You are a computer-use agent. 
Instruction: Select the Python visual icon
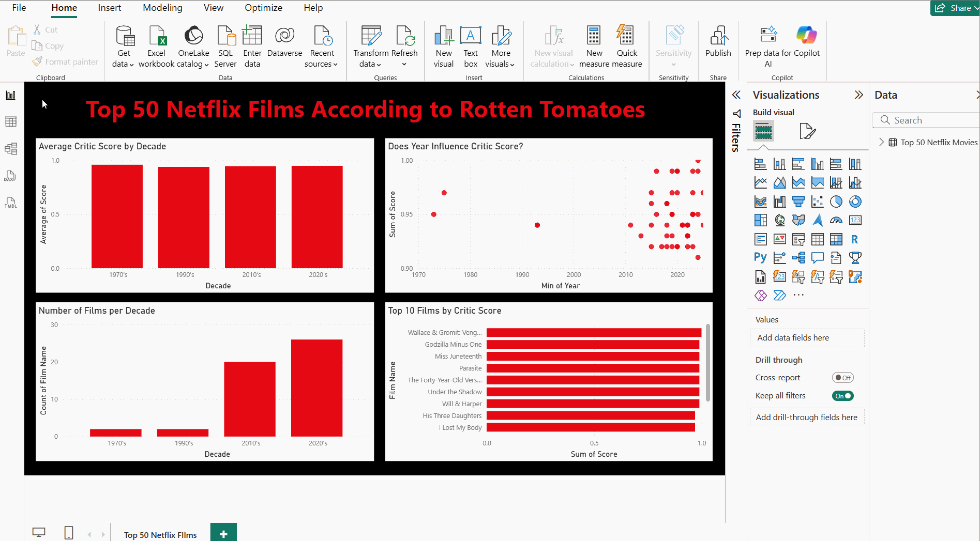point(760,257)
